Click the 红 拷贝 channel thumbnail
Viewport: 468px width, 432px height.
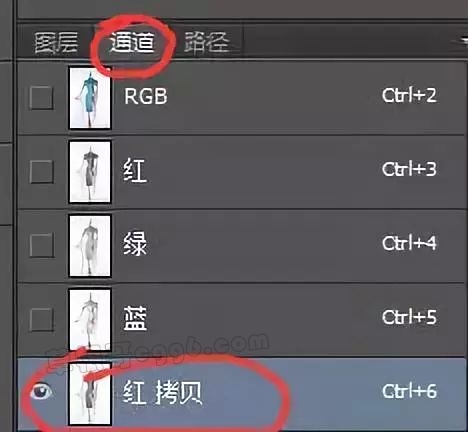[x=90, y=393]
